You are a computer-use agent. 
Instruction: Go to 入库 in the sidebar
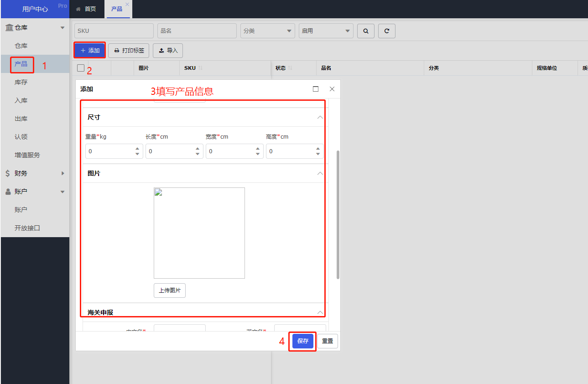click(x=35, y=100)
